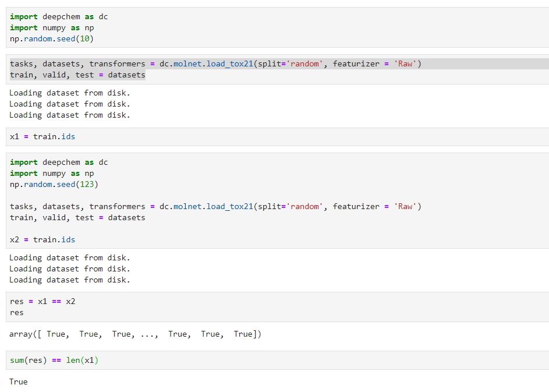
Task: Click "import deepchem as dc" in the seed(123) cell
Action: 59,162
